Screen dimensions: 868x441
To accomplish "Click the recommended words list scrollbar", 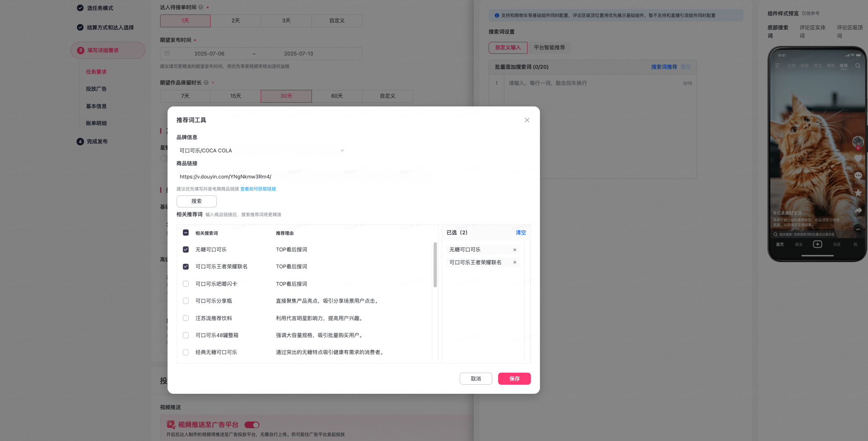I will [435, 265].
